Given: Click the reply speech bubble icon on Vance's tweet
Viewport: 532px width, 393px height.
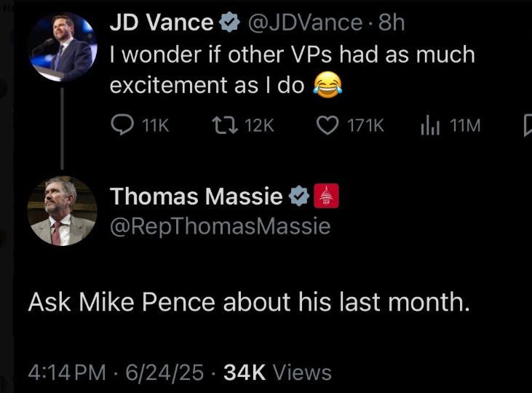Looking at the screenshot, I should coord(121,126).
